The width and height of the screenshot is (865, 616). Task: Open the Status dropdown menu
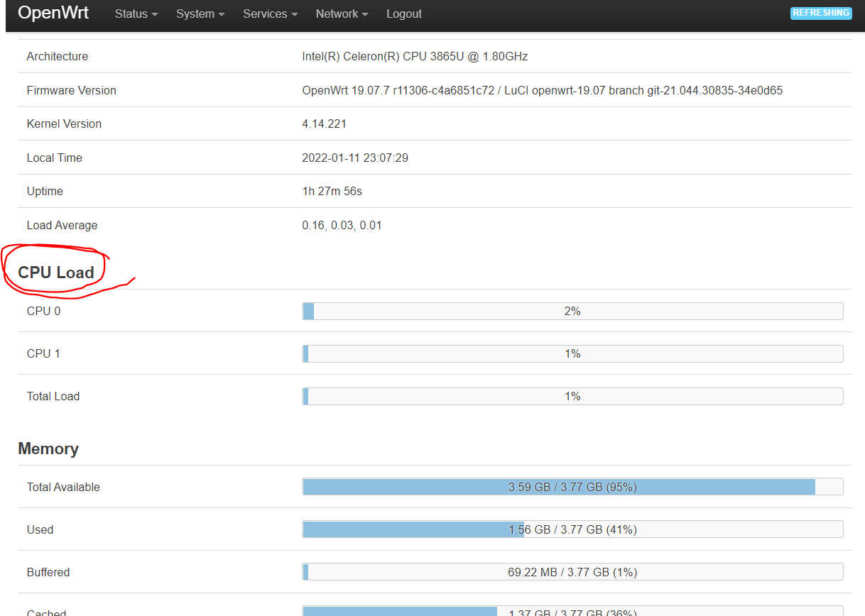coord(136,13)
